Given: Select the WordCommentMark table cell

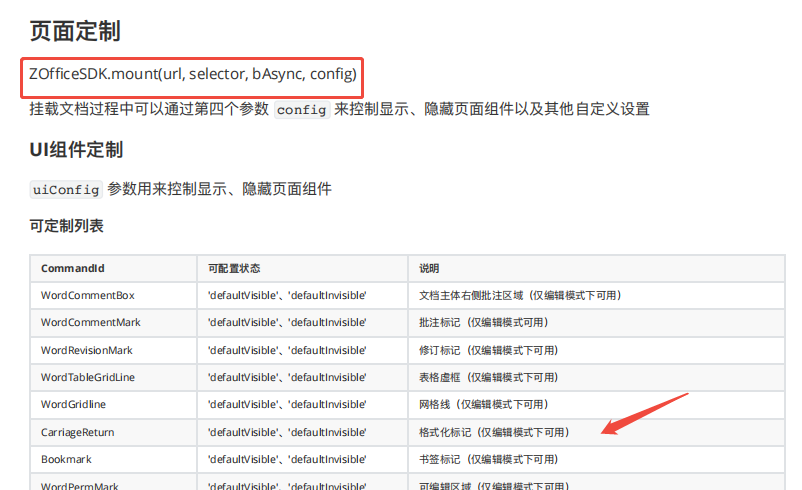Looking at the screenshot, I should [x=91, y=323].
